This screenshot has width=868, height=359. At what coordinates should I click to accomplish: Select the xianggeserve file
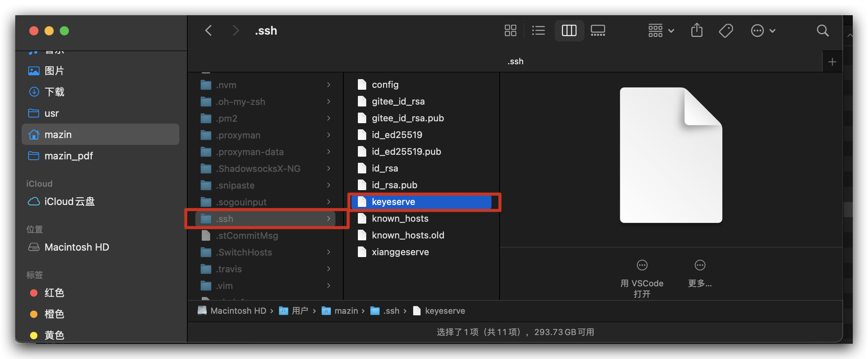421,252
